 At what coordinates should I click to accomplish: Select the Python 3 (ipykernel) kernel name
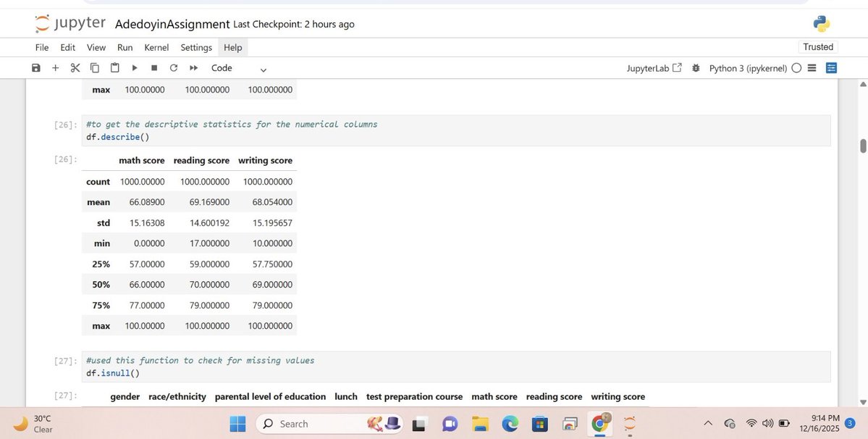[748, 68]
